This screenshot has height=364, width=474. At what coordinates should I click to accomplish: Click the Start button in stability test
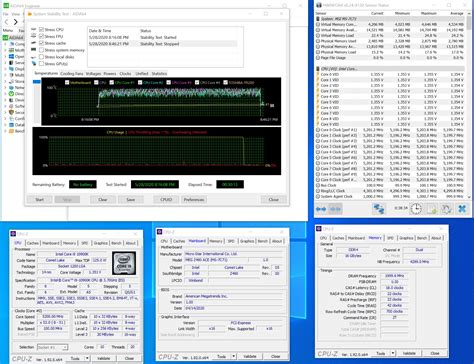(x=39, y=200)
